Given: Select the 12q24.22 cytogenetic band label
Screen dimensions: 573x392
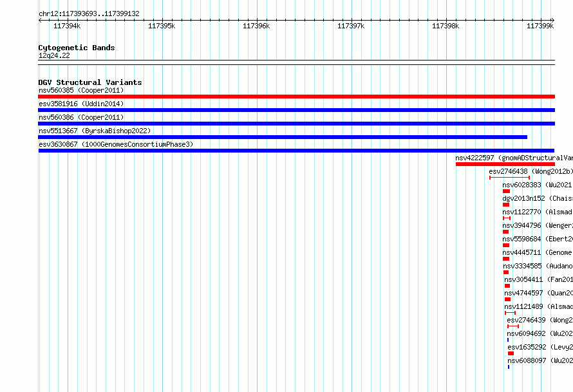Looking at the screenshot, I should click(54, 55).
